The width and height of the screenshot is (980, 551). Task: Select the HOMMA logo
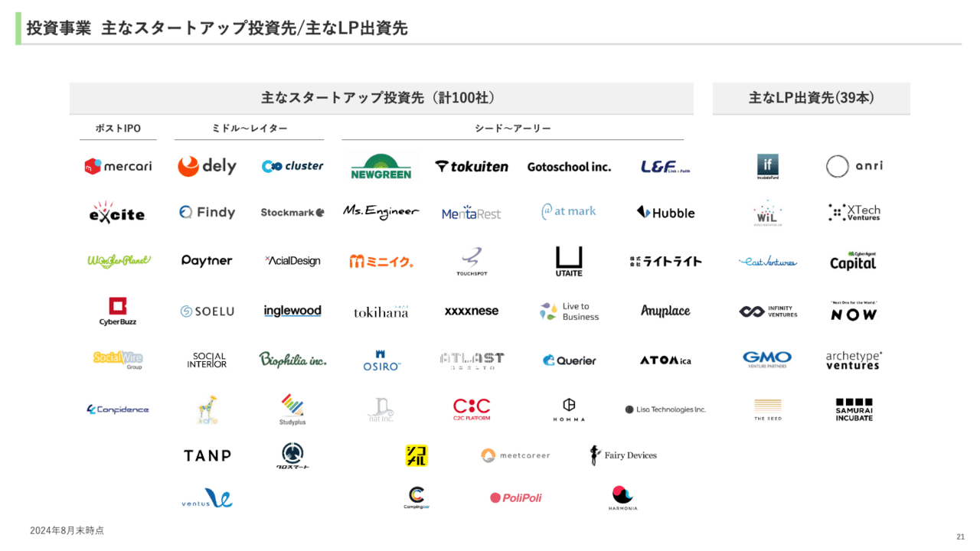[569, 409]
